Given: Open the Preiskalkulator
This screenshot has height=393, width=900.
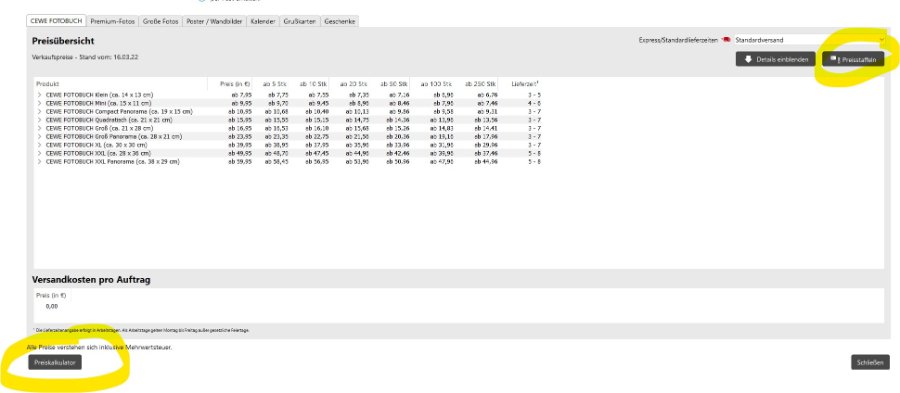Looking at the screenshot, I should 55,362.
